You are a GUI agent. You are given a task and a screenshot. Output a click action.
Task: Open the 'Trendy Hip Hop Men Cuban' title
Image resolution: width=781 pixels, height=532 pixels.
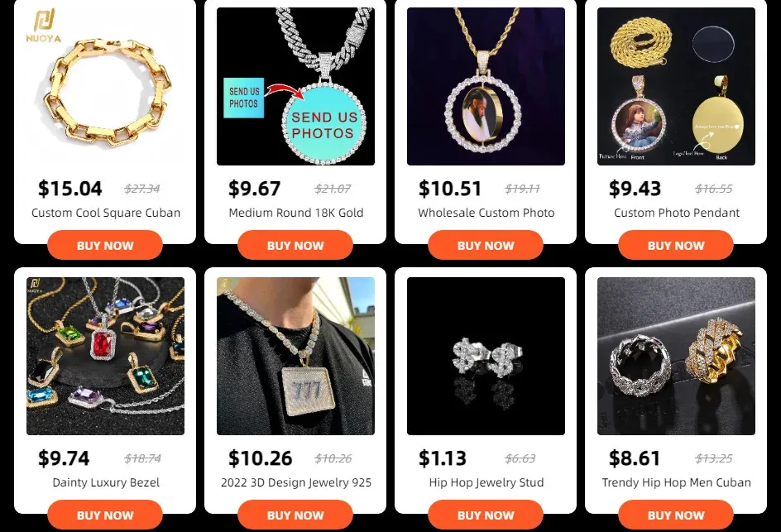(677, 482)
